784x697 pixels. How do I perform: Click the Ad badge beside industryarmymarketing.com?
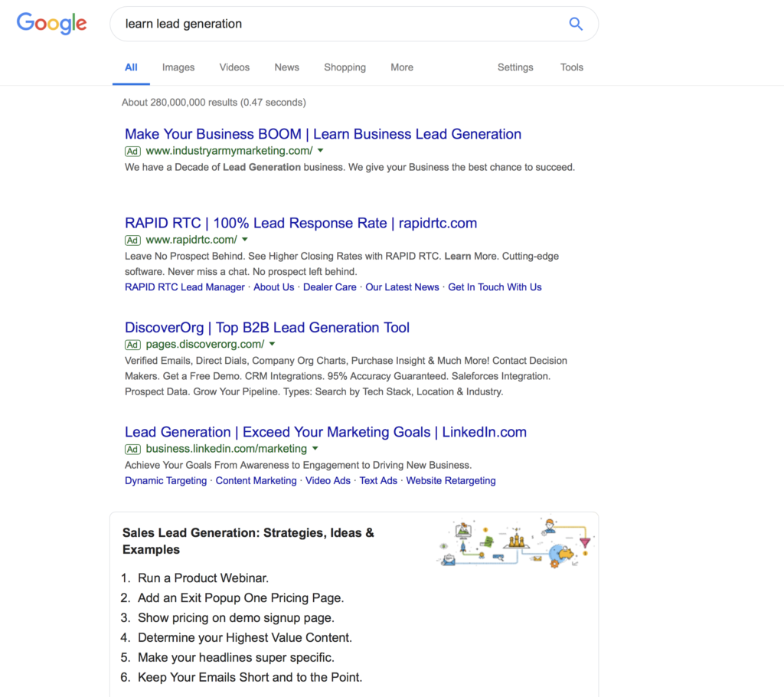pyautogui.click(x=132, y=151)
